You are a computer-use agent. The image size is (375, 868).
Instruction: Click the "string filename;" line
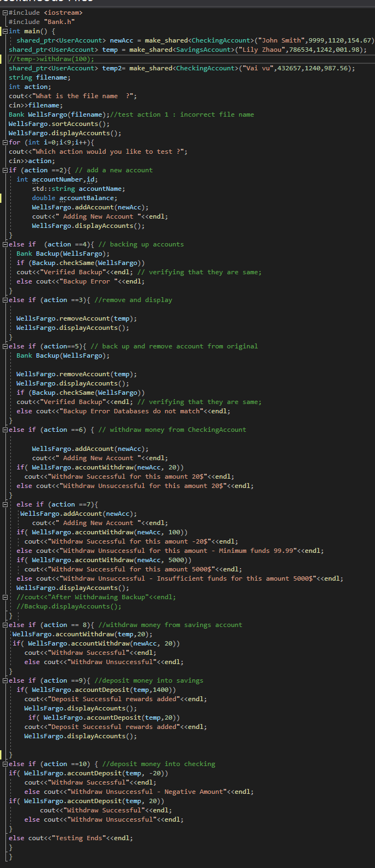pyautogui.click(x=40, y=77)
